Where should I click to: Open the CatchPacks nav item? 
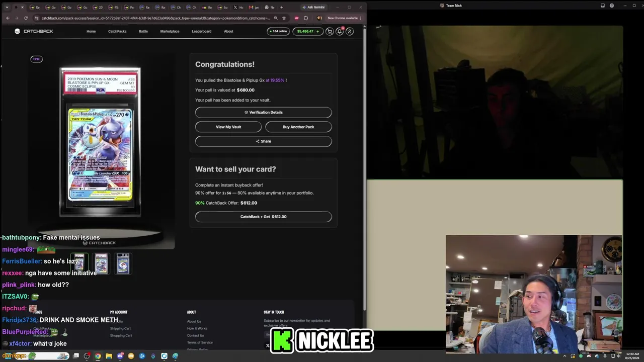117,31
